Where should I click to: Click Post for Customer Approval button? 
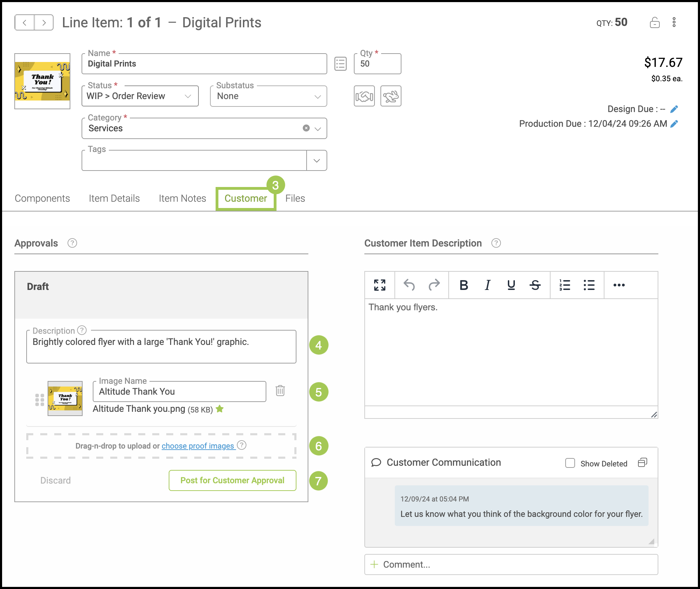click(x=232, y=480)
